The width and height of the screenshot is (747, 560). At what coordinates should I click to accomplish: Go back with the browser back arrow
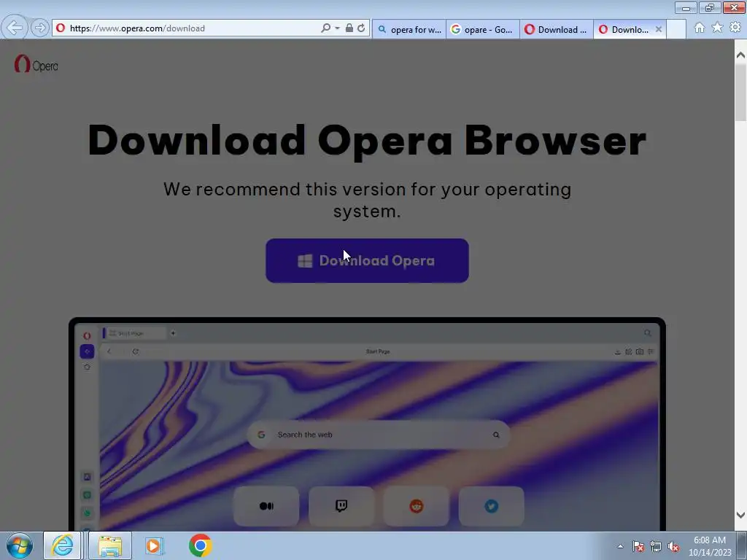pos(14,28)
